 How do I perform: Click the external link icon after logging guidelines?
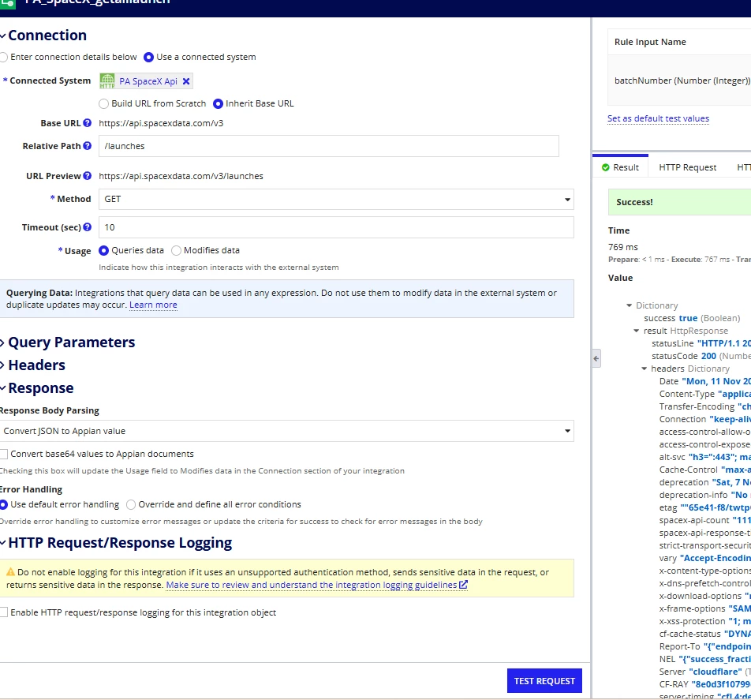pos(463,585)
